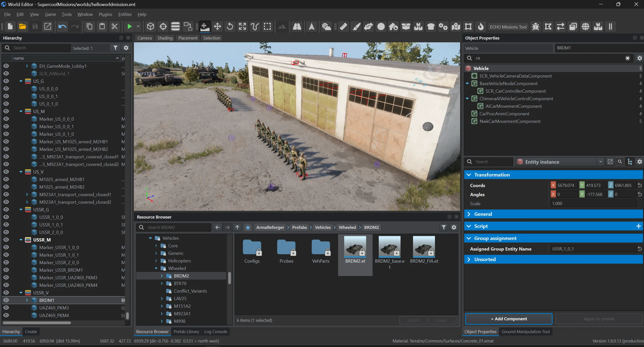Screen dimensions: 644x347
Task: Click the Hierarchy horizontal scrollbar
Action: 37,323
